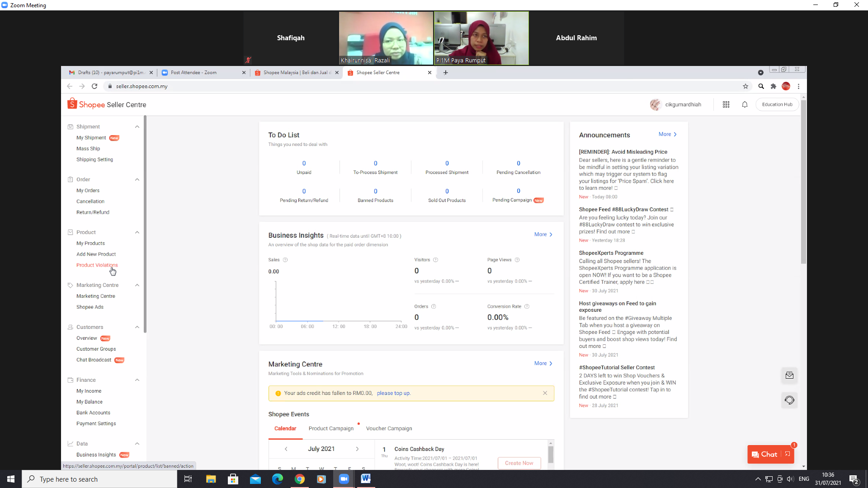Click the Sales help question icon
Viewport: 868px width, 488px height.
[285, 260]
